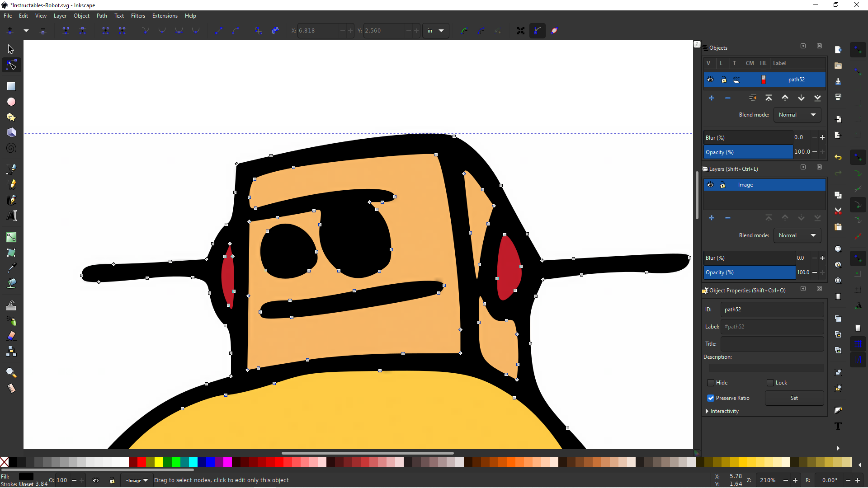Enable the Hide checkbox in Object Properties

coord(711,383)
